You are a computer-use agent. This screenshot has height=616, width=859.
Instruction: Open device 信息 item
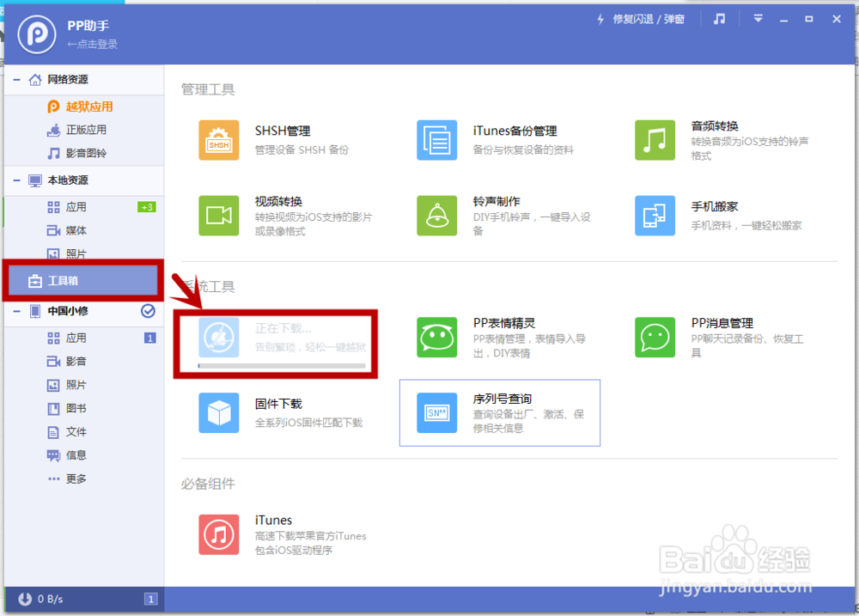tap(76, 455)
